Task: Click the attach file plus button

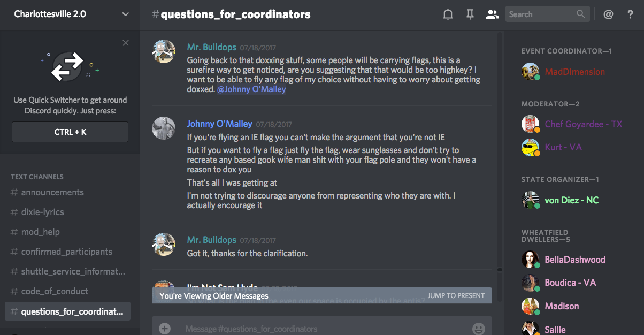Action: [x=165, y=328]
